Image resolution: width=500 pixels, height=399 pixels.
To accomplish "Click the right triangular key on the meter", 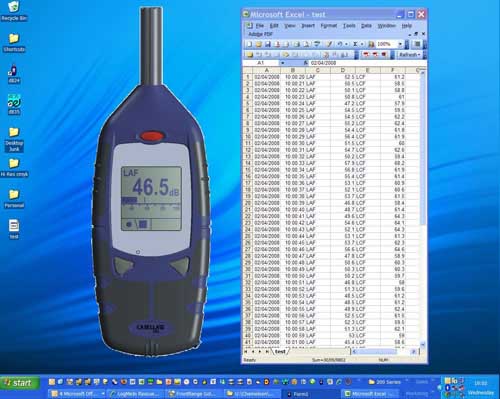I will coord(179,266).
